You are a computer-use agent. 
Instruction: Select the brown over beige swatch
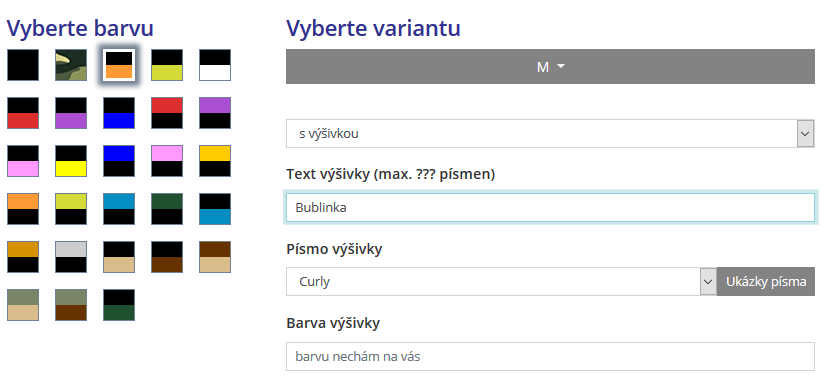pos(215,257)
